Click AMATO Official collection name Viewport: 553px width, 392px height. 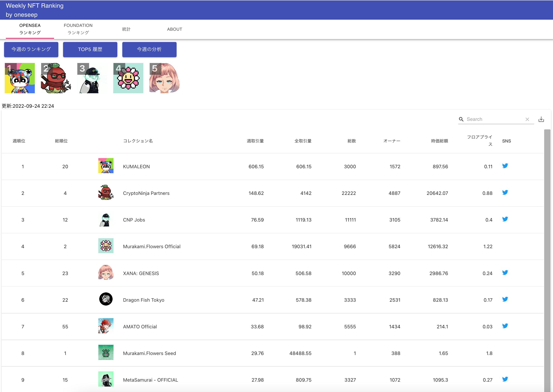tap(140, 327)
